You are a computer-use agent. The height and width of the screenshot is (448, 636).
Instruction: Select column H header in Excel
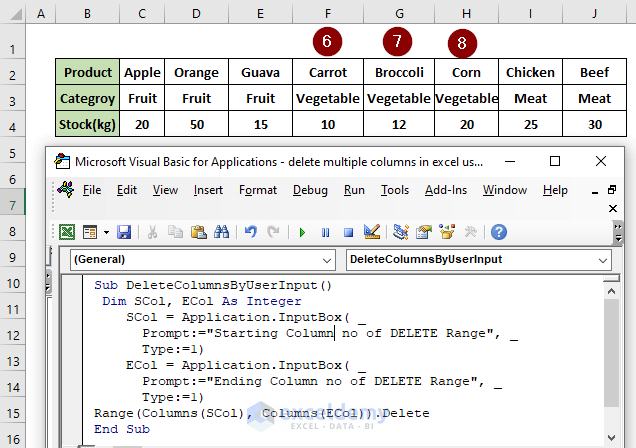tap(466, 13)
